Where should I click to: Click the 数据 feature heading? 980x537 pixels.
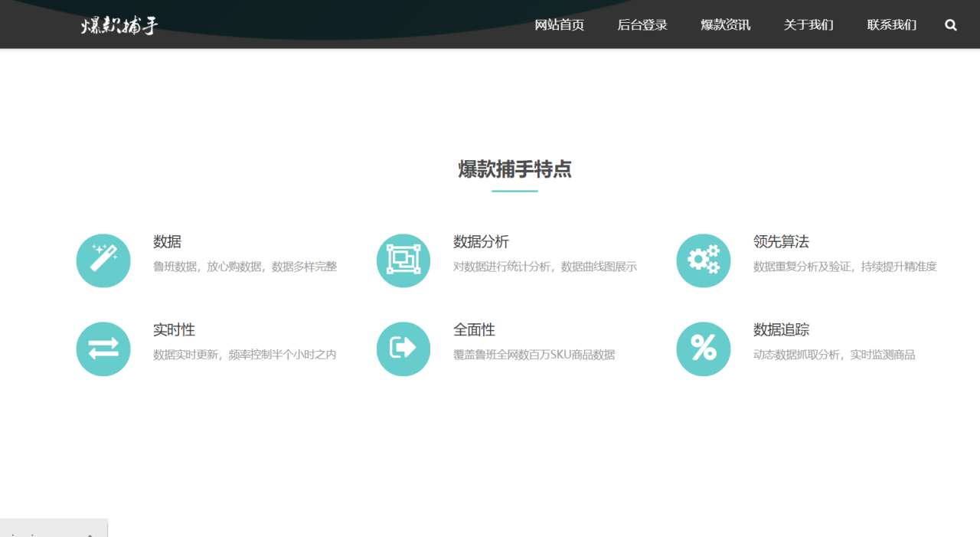click(x=168, y=241)
